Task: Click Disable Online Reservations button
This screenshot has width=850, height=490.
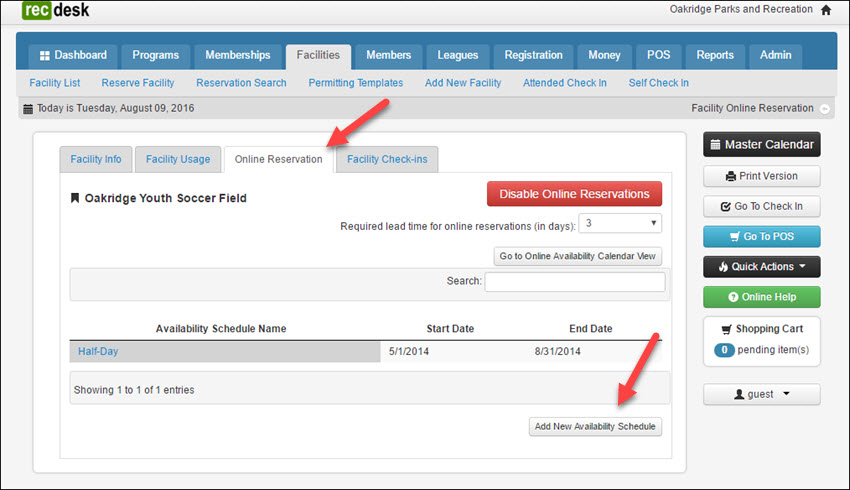Action: click(x=574, y=194)
